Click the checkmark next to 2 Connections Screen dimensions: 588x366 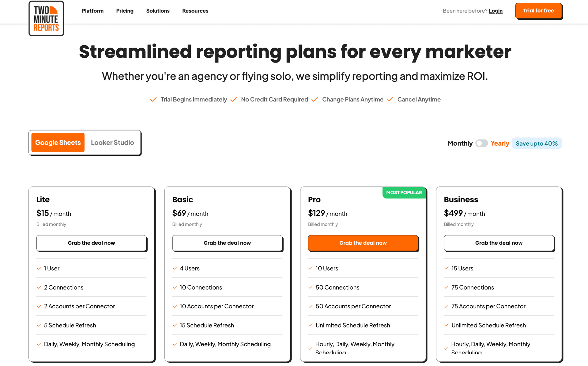click(x=39, y=287)
